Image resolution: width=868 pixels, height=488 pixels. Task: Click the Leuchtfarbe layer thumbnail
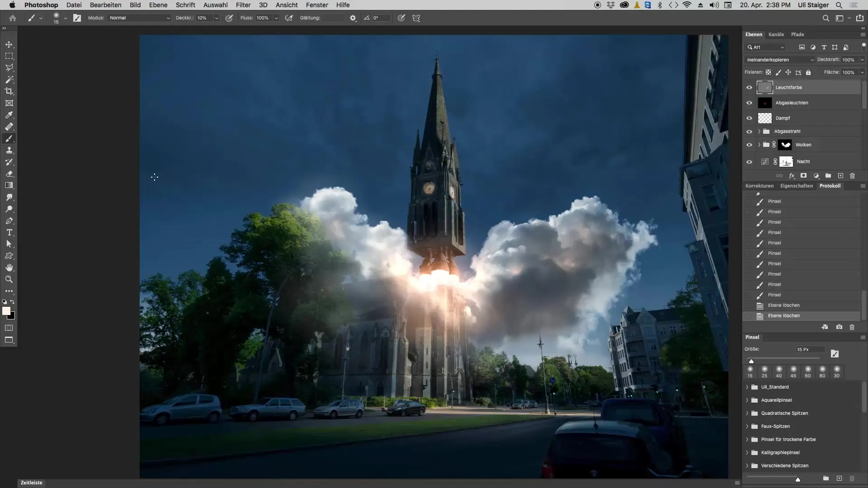pos(765,88)
